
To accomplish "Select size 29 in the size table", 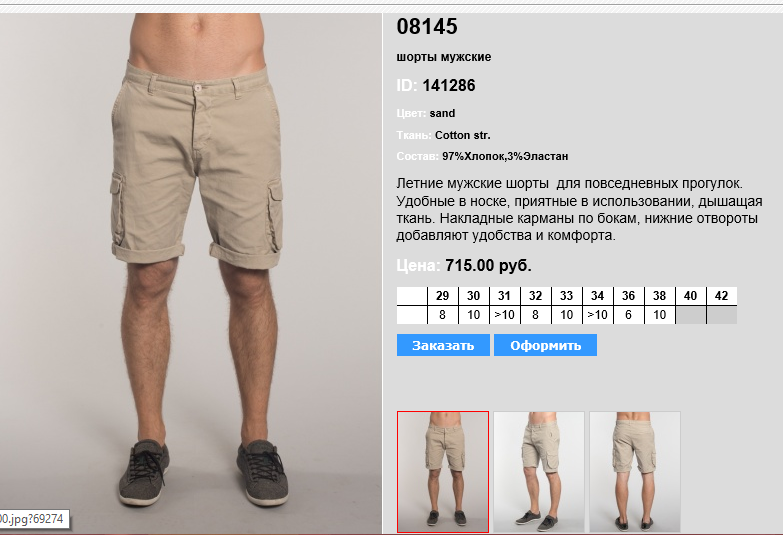I will [x=442, y=296].
